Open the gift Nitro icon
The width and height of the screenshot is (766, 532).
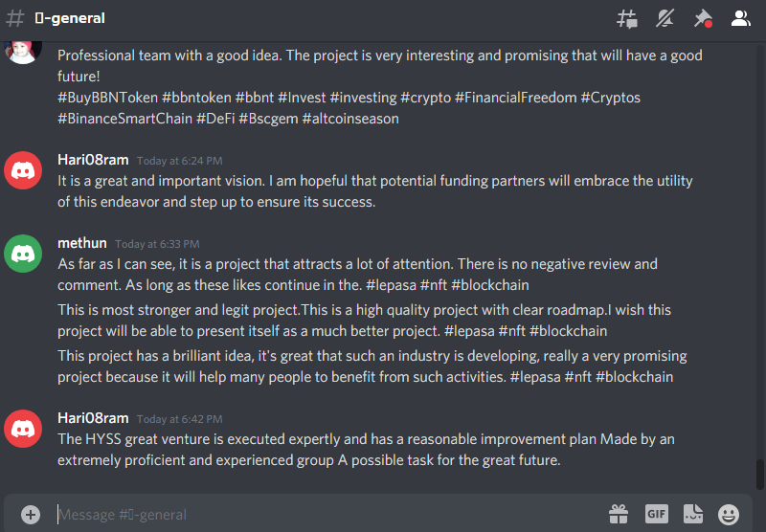coord(619,514)
